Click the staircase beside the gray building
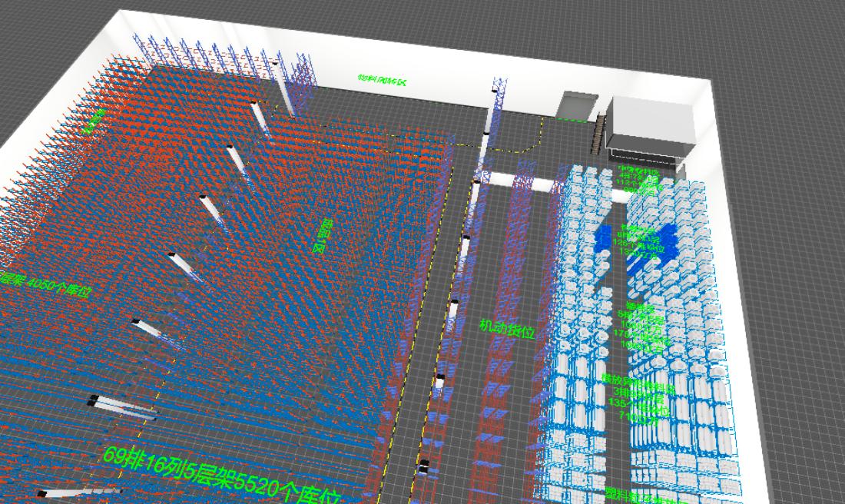The image size is (845, 504). 599,134
